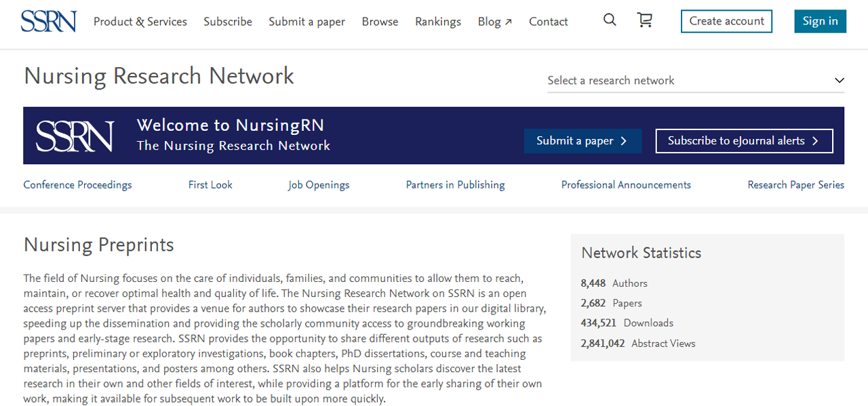Click the 8,448 Authors statistic

coord(614,283)
